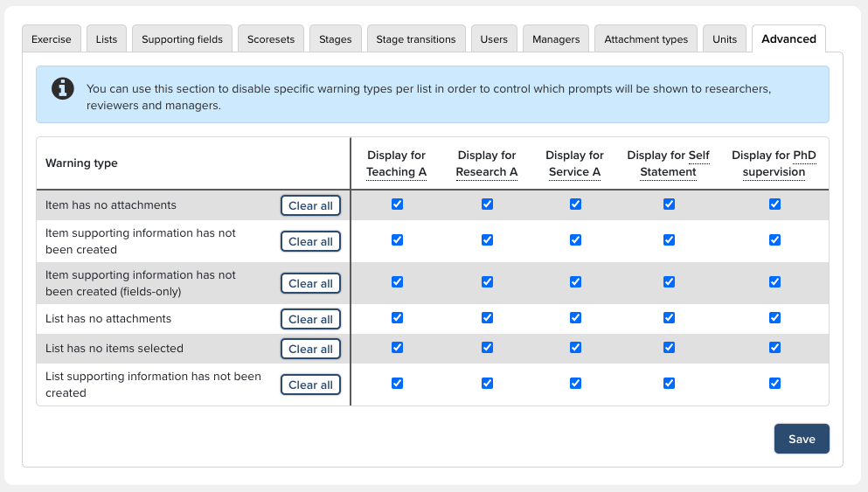Click the info icon in the blue banner
The image size is (868, 492).
(63, 88)
